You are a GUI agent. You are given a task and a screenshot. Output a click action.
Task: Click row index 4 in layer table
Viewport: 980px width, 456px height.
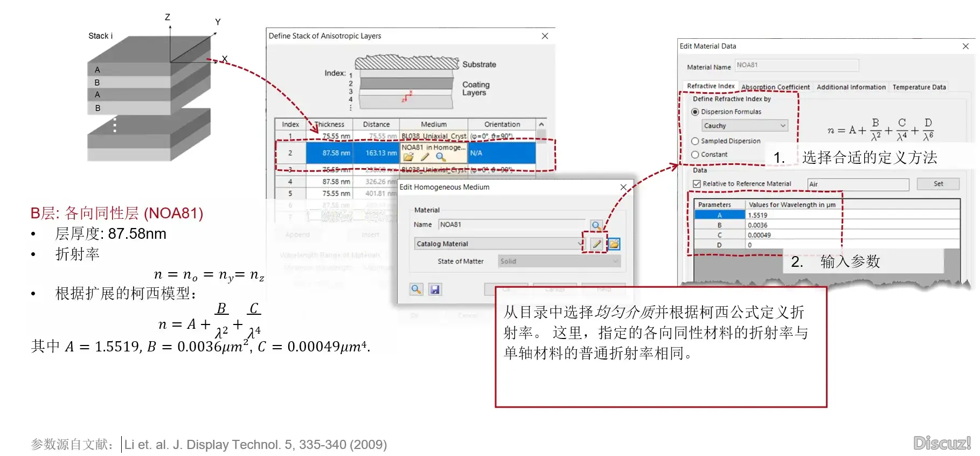[x=290, y=182]
